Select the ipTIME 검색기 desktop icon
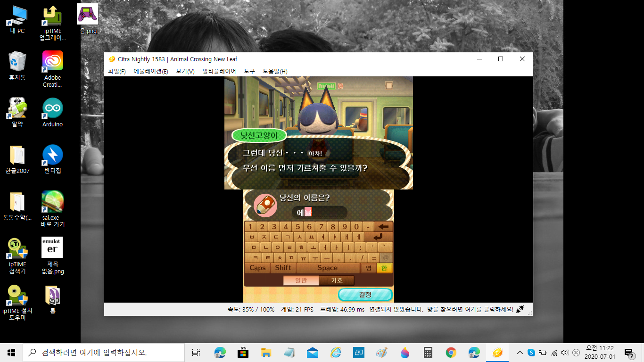 (x=17, y=256)
